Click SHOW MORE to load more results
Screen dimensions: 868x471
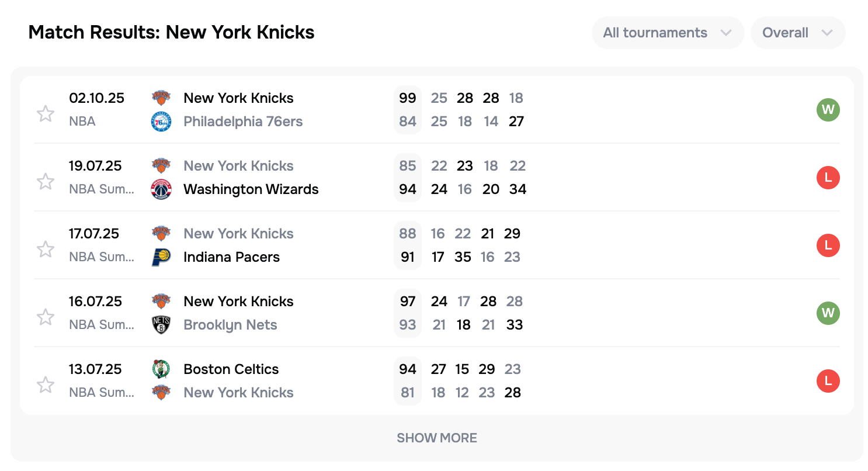pyautogui.click(x=437, y=438)
